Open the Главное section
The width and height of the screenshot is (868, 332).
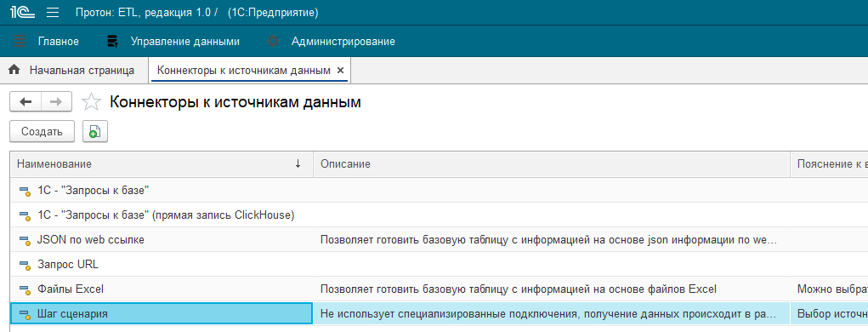58,42
